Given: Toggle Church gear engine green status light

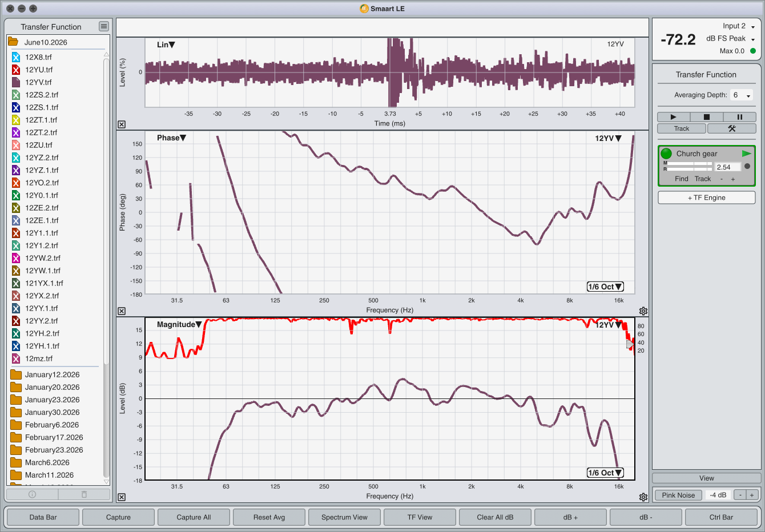Looking at the screenshot, I should tap(666, 154).
